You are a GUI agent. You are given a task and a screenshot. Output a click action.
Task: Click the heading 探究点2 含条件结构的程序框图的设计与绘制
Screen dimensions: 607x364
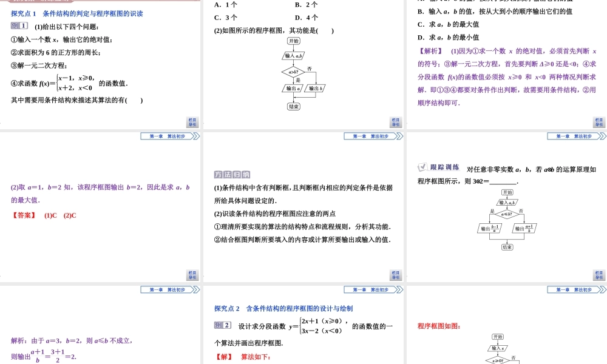point(283,308)
